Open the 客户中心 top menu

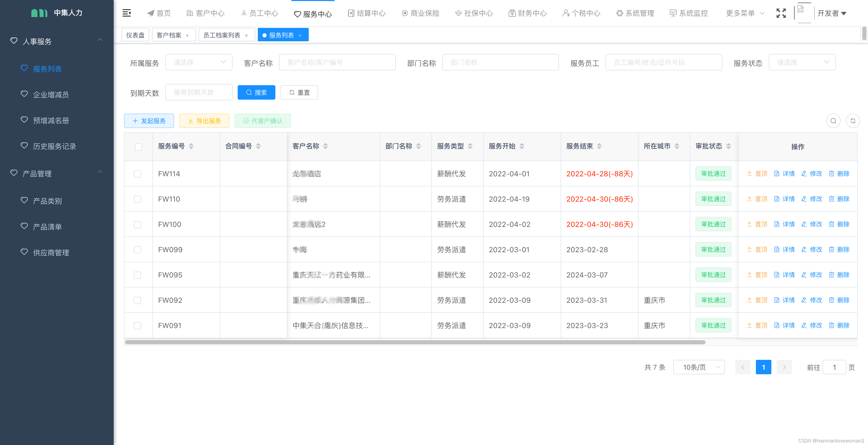[206, 13]
